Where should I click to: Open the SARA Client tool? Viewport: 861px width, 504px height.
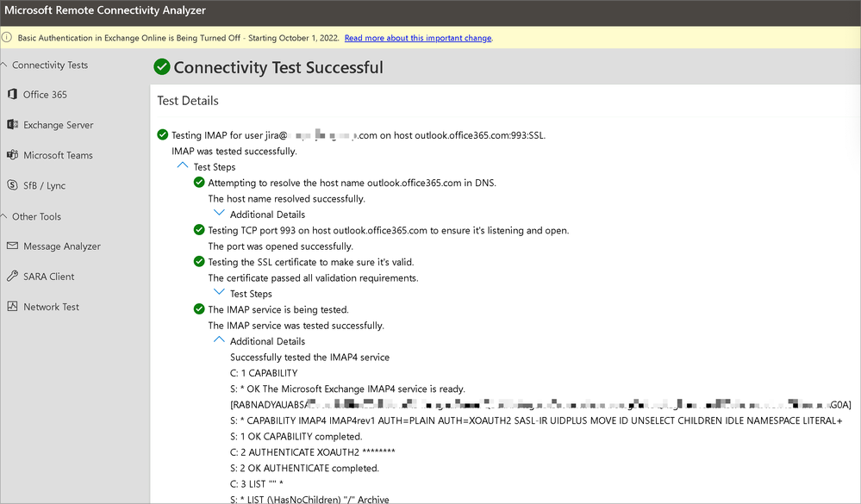pos(12,276)
